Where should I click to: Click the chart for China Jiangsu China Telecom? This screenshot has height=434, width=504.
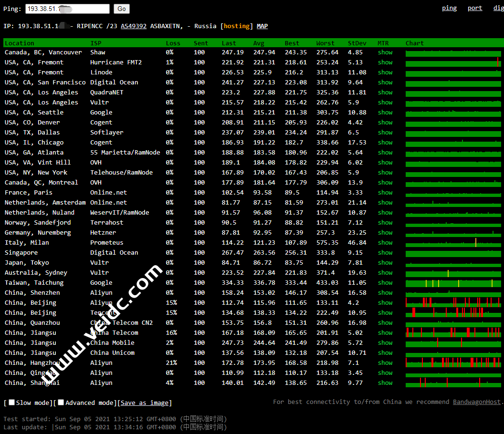coord(452,333)
